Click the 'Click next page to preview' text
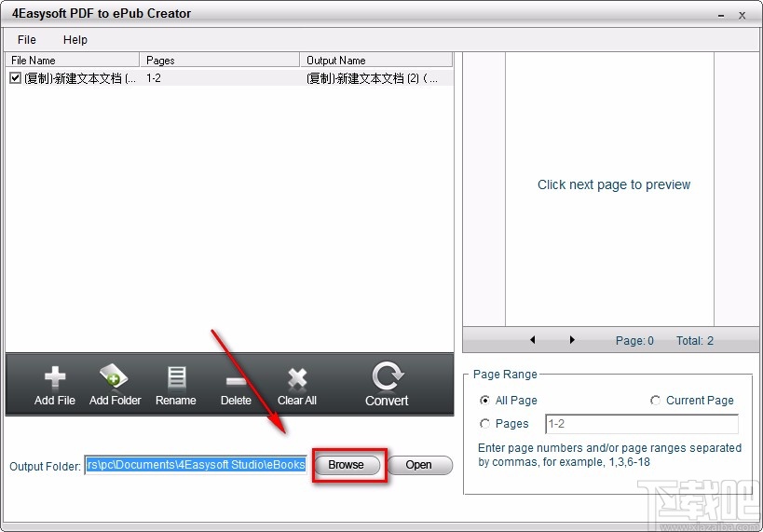Viewport: 763px width, 532px height. coord(614,184)
